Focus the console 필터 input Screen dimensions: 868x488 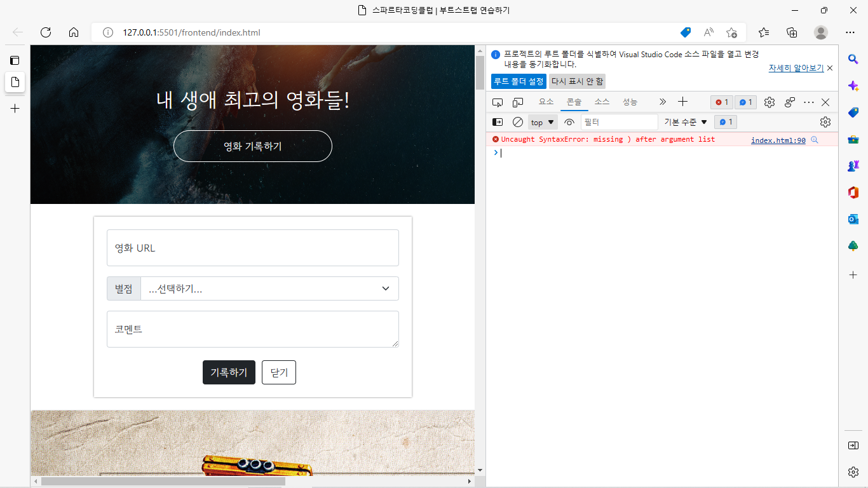pos(620,122)
